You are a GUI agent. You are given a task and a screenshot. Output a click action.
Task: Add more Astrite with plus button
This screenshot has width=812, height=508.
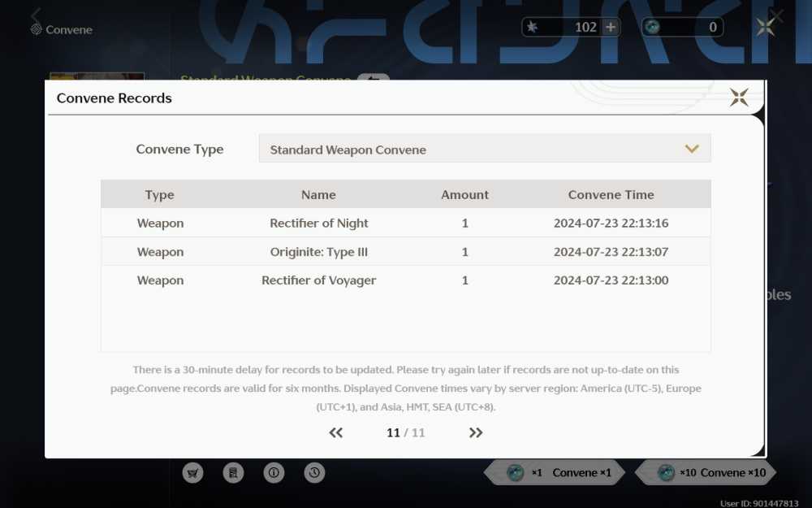611,27
